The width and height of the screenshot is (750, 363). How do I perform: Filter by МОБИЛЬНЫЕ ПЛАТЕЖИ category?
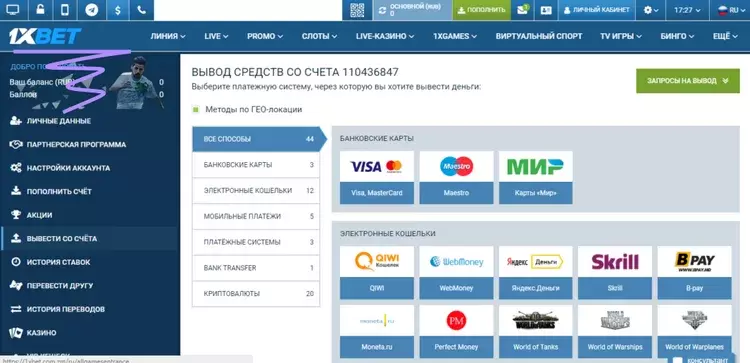pyautogui.click(x=256, y=216)
